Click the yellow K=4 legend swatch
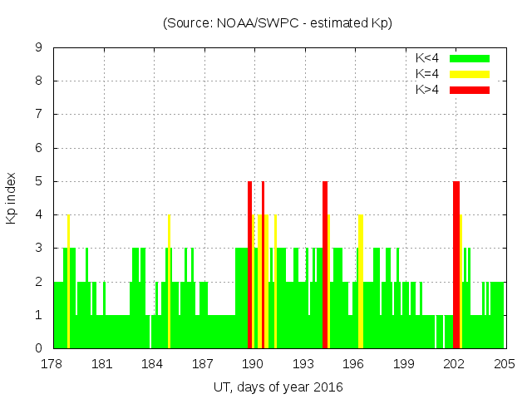 (470, 74)
